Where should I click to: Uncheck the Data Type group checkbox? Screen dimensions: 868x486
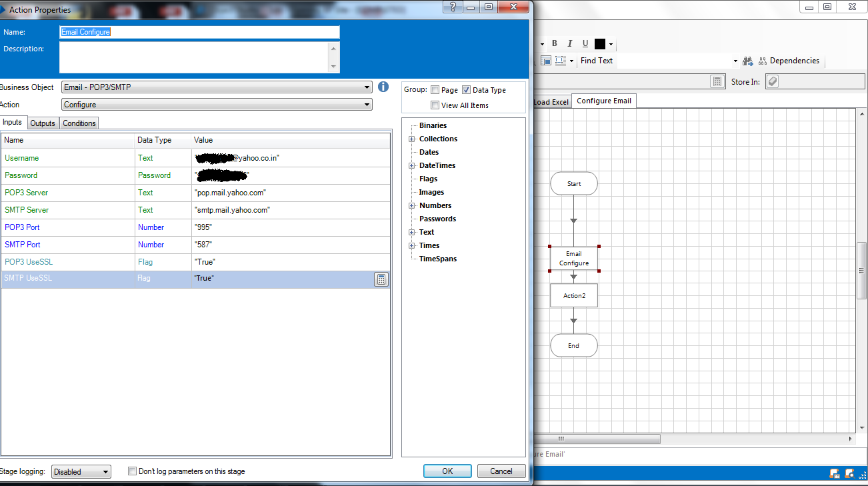(x=467, y=90)
